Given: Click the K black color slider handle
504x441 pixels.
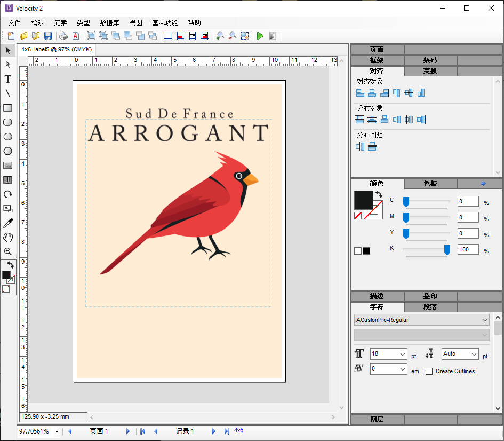Looking at the screenshot, I should (447, 249).
